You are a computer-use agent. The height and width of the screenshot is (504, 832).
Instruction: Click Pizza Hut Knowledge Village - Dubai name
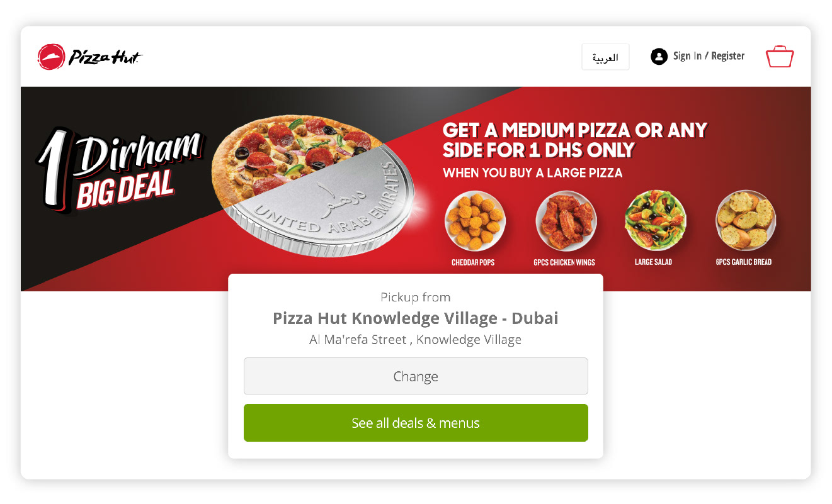[x=416, y=318]
